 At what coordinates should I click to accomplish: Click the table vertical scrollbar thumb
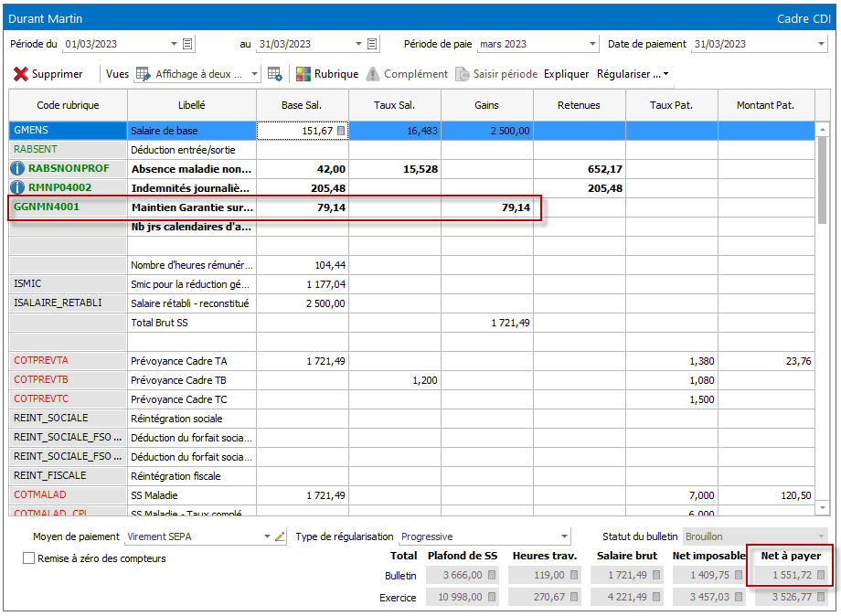pyautogui.click(x=822, y=180)
